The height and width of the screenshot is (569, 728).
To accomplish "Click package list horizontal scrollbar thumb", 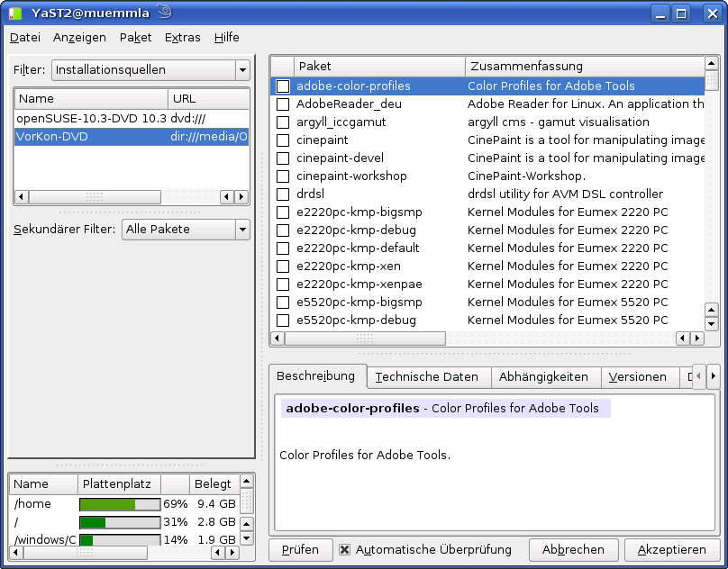I will point(365,339).
